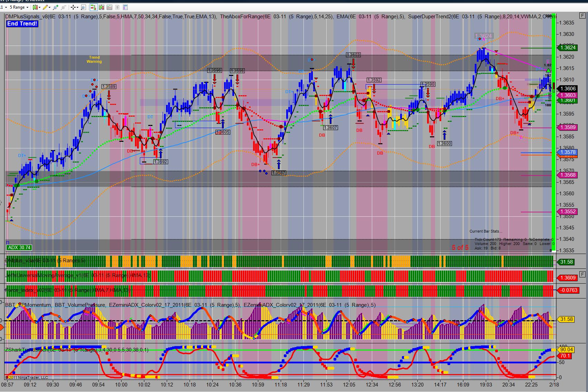Click the red -0.0763 Force Index marker
Image resolution: width=588 pixels, height=392 pixels.
tap(568, 290)
